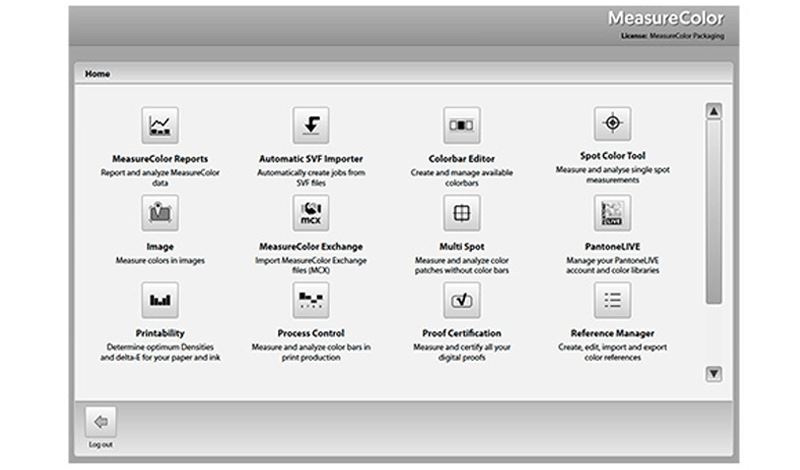This screenshot has height=470, width=800.
Task: Click "Import MeasureColor Exchange files (MCX)" description
Action: pos(311,265)
